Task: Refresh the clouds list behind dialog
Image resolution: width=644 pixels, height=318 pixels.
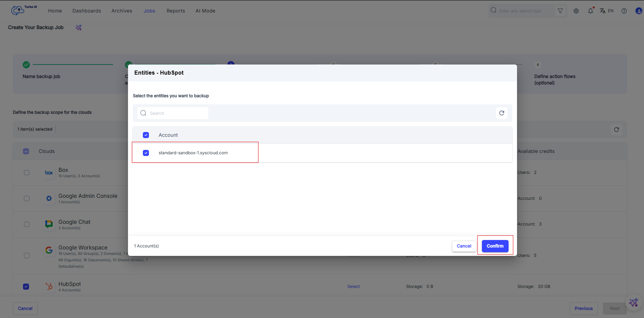Action: point(617,130)
